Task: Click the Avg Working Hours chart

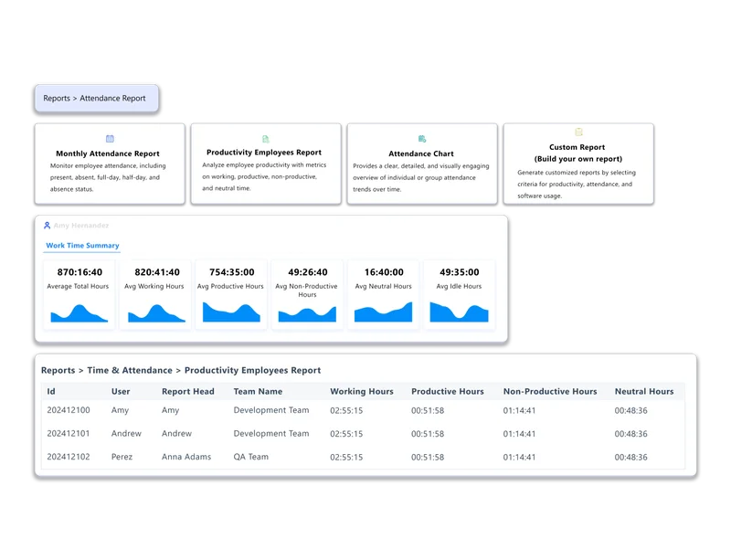Action: 156,312
